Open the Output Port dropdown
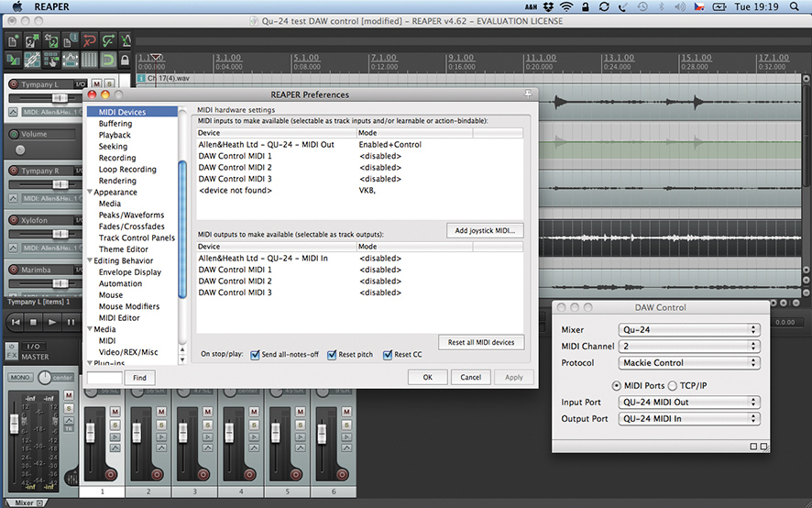The height and width of the screenshot is (508, 812). point(689,419)
